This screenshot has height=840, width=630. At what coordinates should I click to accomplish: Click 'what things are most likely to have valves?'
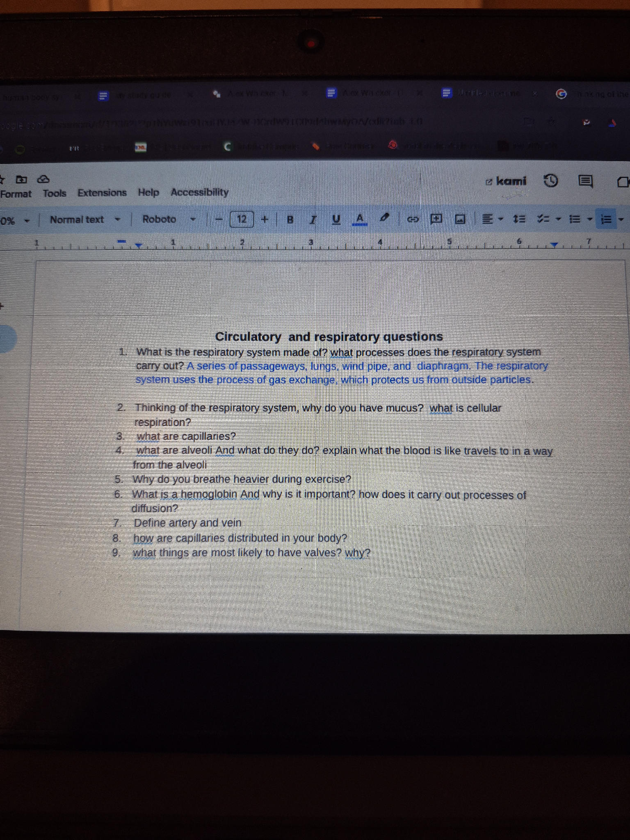pos(237,553)
